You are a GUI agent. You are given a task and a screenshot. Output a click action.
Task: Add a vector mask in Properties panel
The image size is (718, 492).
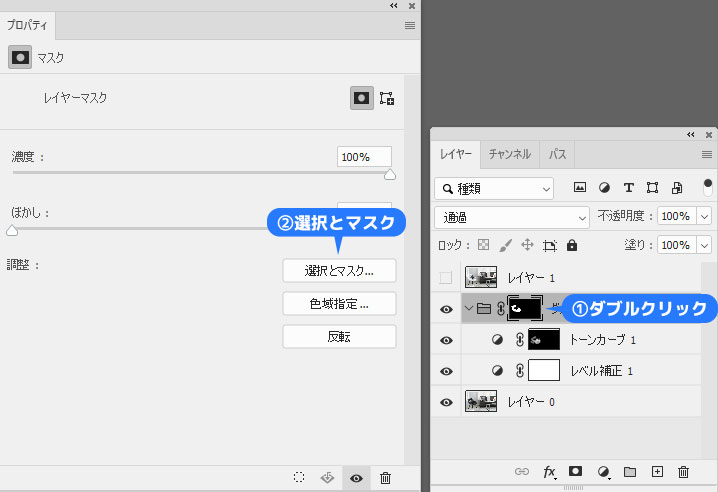click(387, 98)
